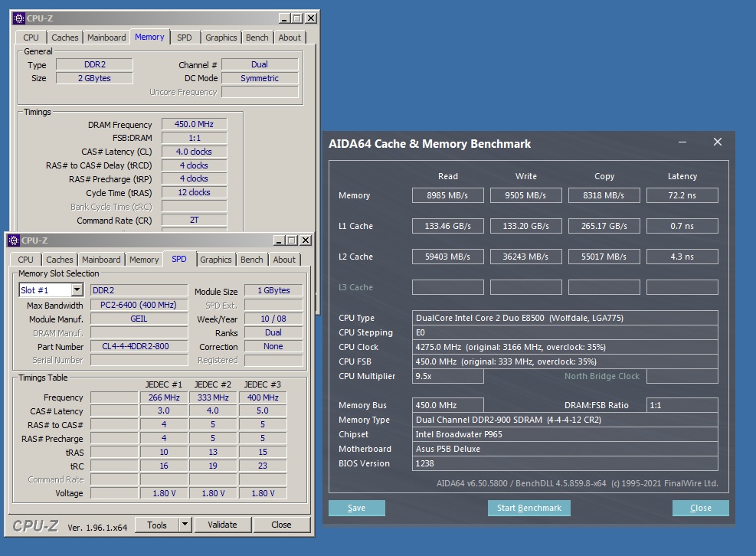Click JEDEC #1 frequency value 266 MHz
The image size is (756, 556).
164,397
